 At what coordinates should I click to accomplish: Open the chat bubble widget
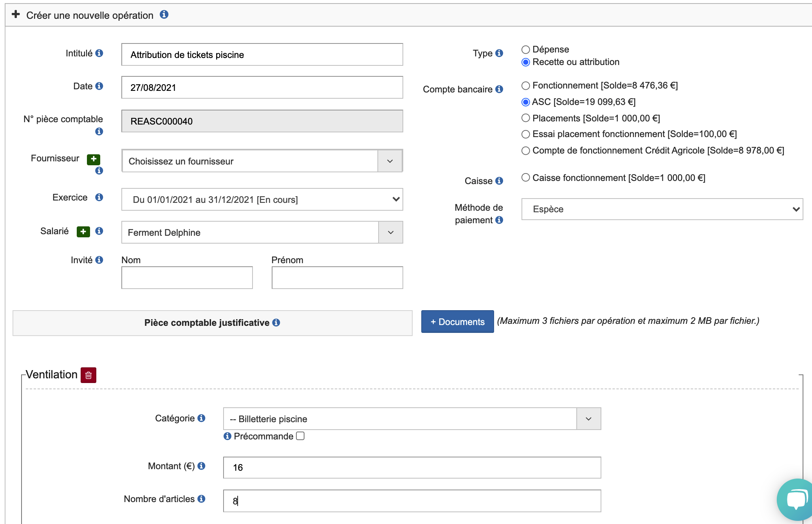tap(796, 500)
